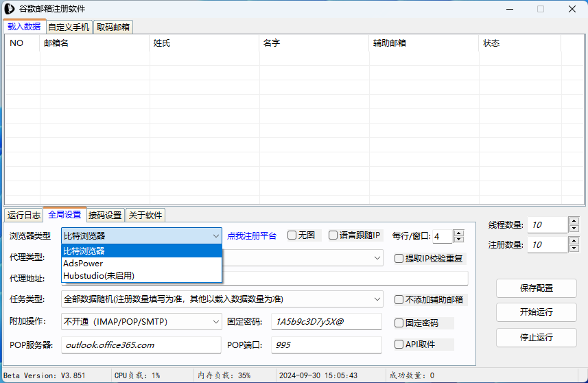Viewport: 588px width, 383px height.
Task: Switch to the 自定义手机 tab
Action: [x=69, y=27]
